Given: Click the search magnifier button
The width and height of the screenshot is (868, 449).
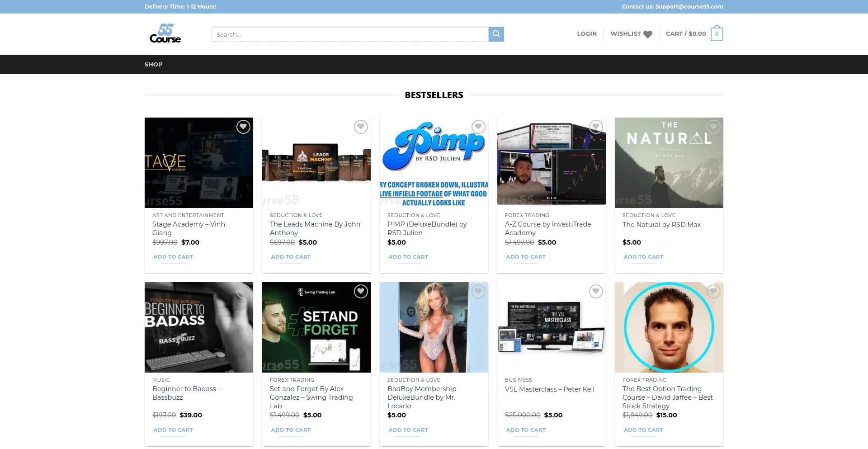Looking at the screenshot, I should click(x=496, y=34).
